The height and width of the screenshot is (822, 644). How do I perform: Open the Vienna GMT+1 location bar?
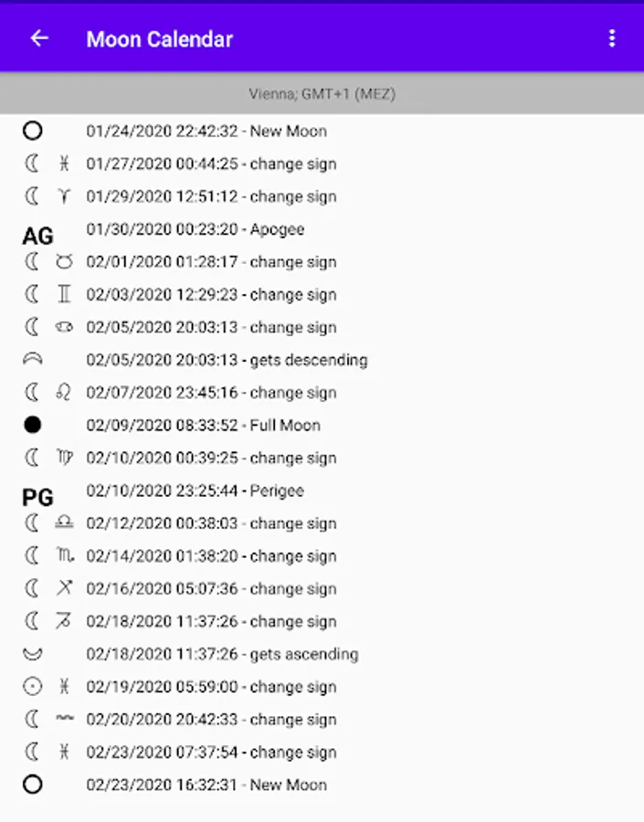point(322,94)
